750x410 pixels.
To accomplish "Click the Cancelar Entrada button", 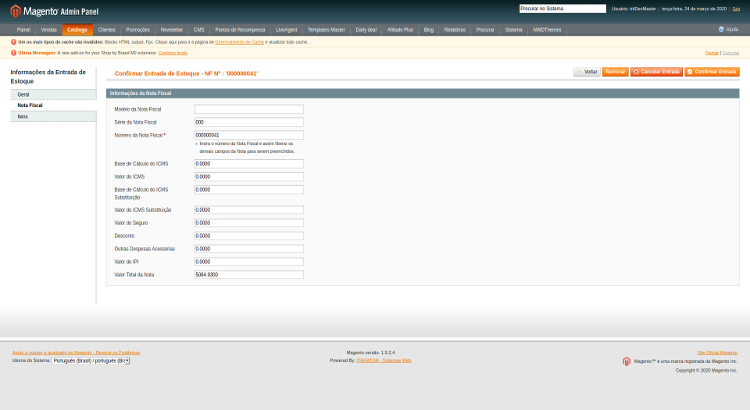I will (x=656, y=72).
